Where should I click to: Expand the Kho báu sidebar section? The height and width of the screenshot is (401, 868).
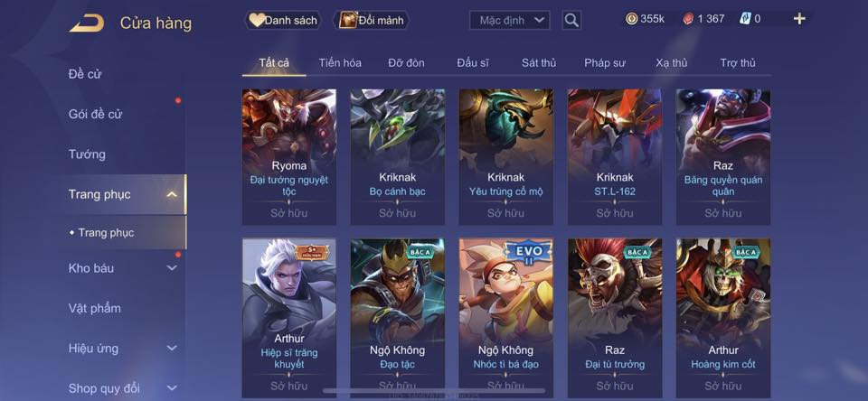point(172,267)
